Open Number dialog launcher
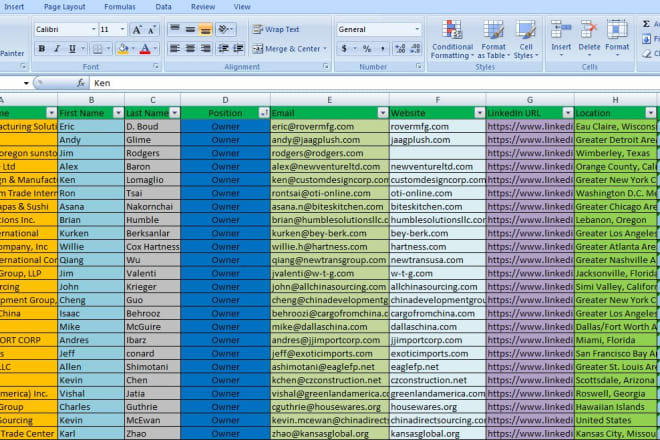The image size is (660, 440). coord(419,66)
